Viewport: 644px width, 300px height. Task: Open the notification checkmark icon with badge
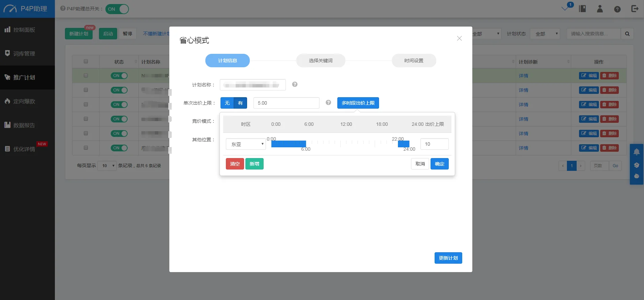[x=566, y=8]
